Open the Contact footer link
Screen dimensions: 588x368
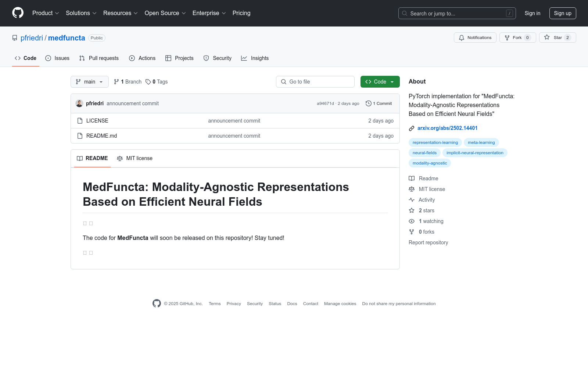(x=311, y=304)
